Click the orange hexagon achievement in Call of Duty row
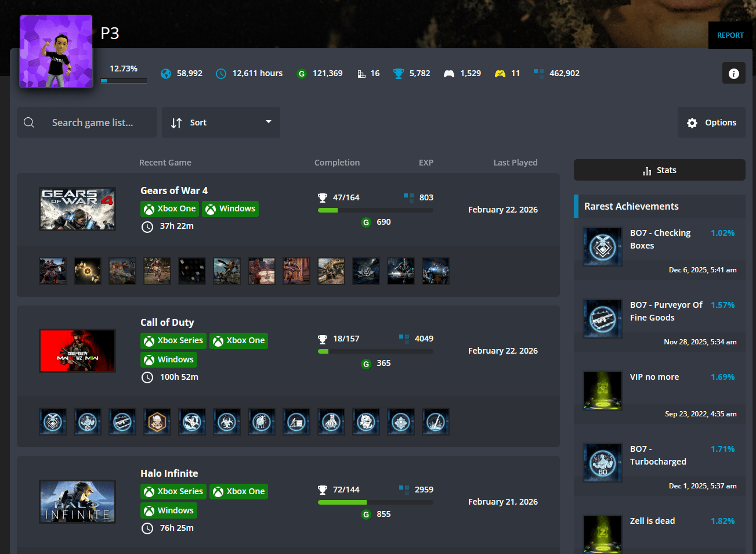Viewport: 756px width, 554px height. [x=157, y=422]
